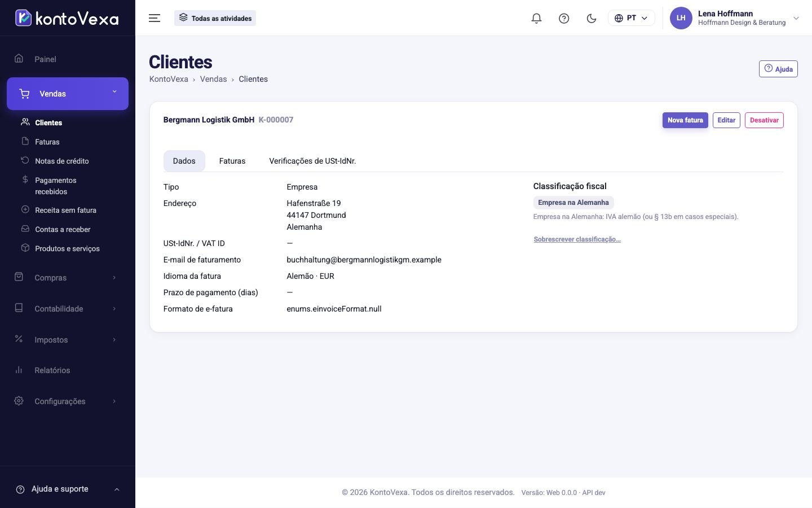Click the Editar button

pyautogui.click(x=726, y=120)
